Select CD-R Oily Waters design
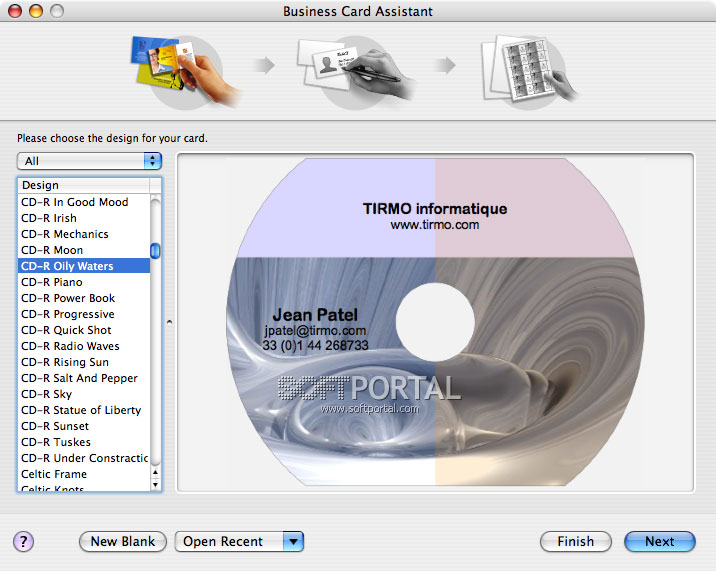Viewport: 716px width, 571px height. (x=84, y=266)
